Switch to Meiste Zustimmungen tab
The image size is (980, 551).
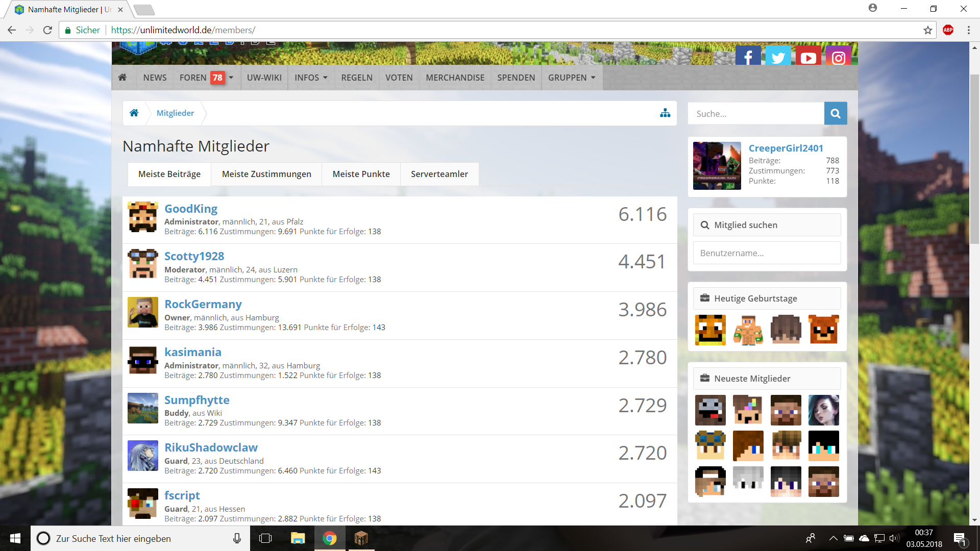point(266,174)
